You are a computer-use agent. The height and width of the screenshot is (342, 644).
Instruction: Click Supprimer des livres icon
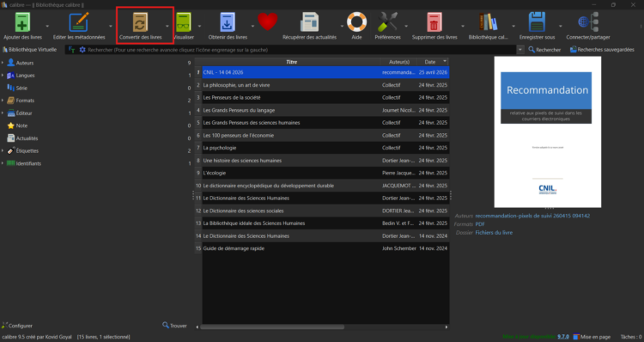click(x=434, y=22)
